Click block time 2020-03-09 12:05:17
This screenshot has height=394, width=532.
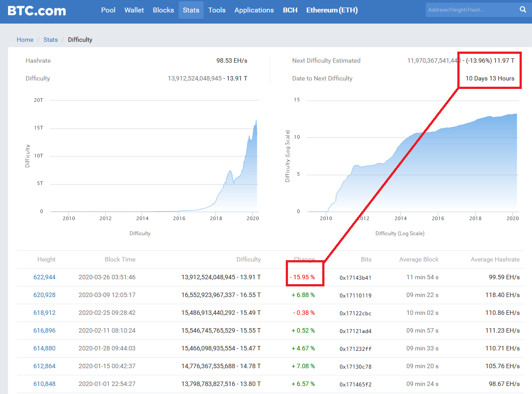107,295
